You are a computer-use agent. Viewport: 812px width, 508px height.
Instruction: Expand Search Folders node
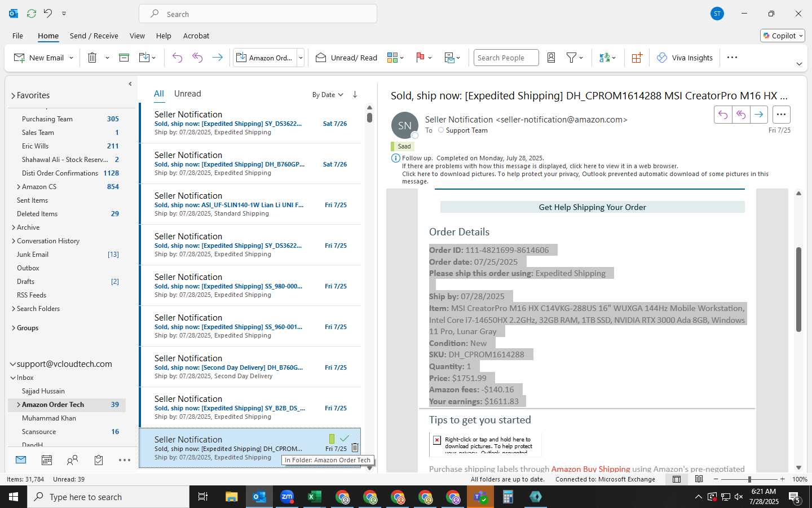click(x=14, y=309)
